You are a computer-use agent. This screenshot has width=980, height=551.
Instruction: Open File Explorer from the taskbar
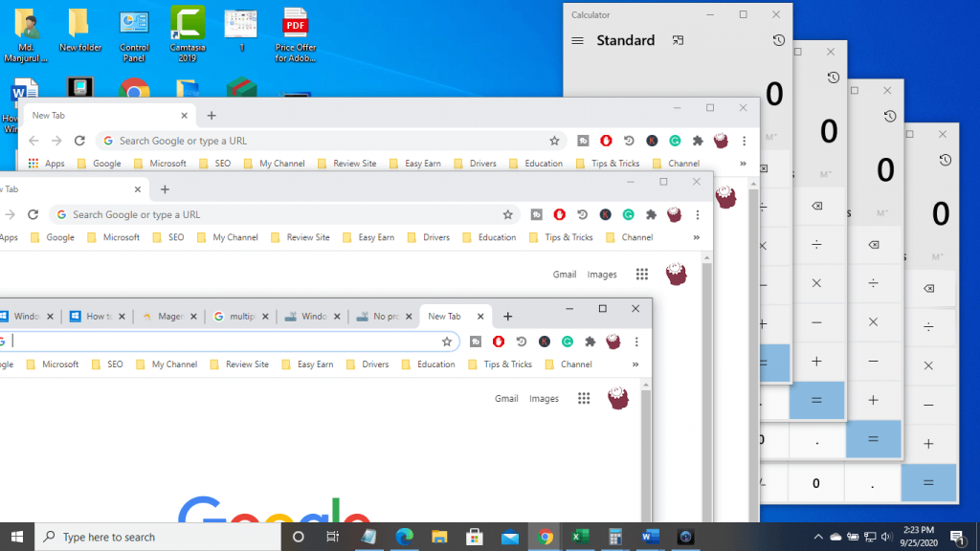(439, 537)
